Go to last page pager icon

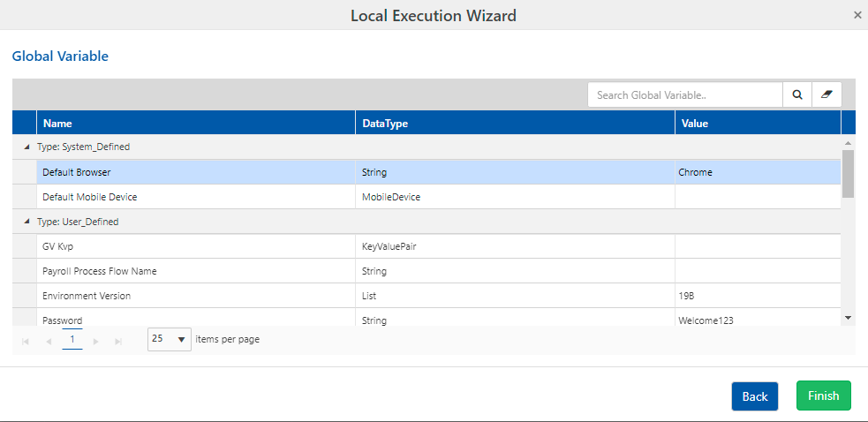(x=118, y=341)
